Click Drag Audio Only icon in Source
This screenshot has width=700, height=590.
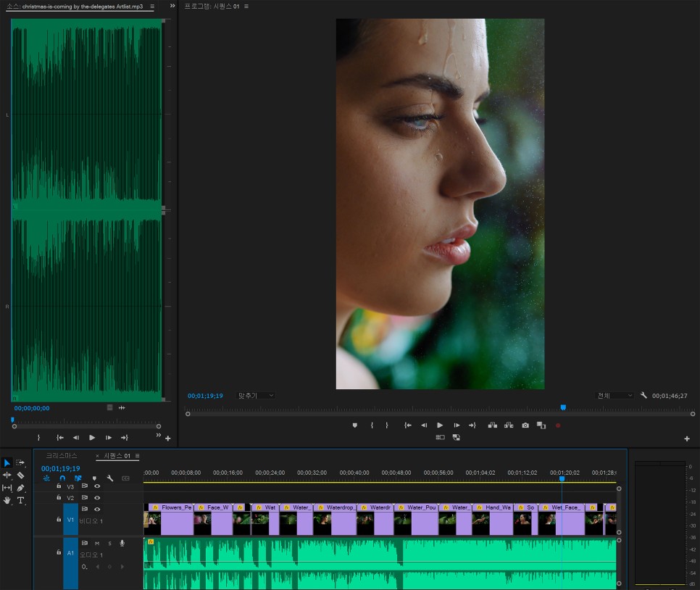122,407
